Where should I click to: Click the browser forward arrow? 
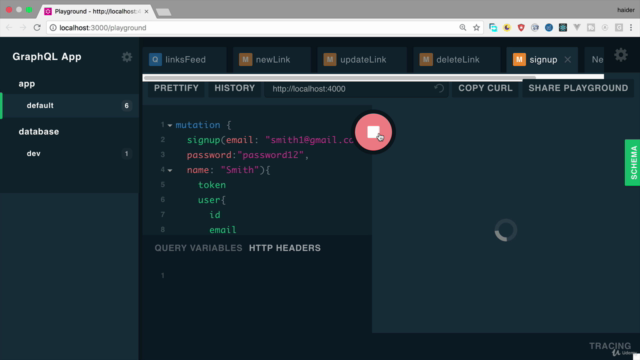click(23, 27)
